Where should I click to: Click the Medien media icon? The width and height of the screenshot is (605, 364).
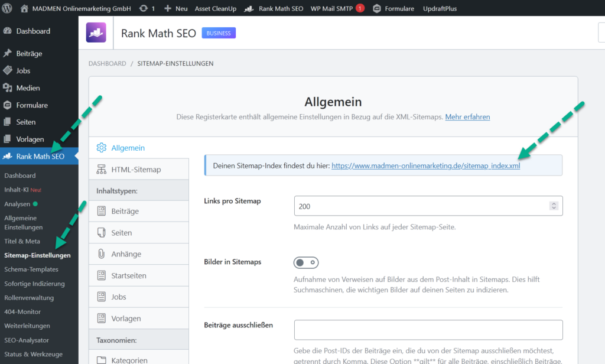[7, 88]
